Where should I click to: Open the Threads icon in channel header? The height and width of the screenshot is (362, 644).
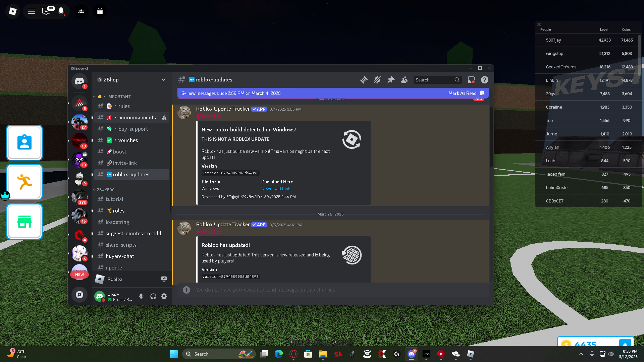pos(364,80)
